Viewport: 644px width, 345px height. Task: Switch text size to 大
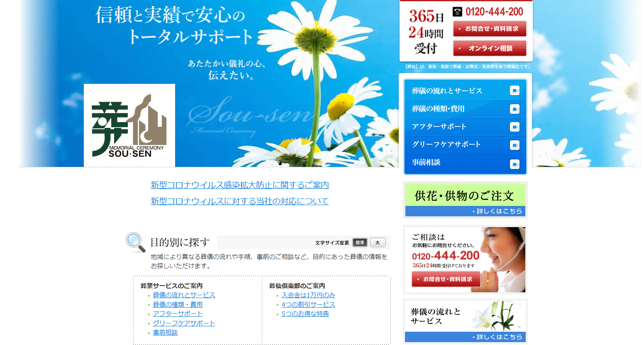click(x=378, y=242)
